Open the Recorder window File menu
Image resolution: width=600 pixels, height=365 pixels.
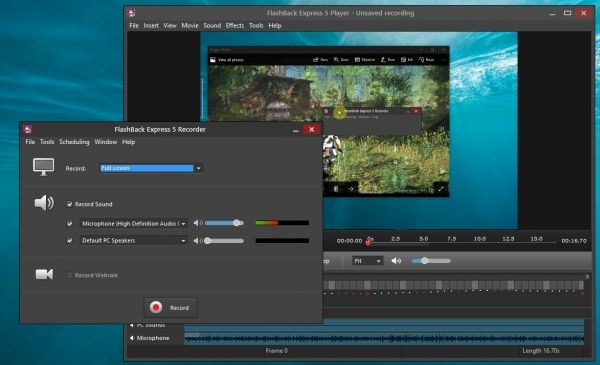point(30,142)
